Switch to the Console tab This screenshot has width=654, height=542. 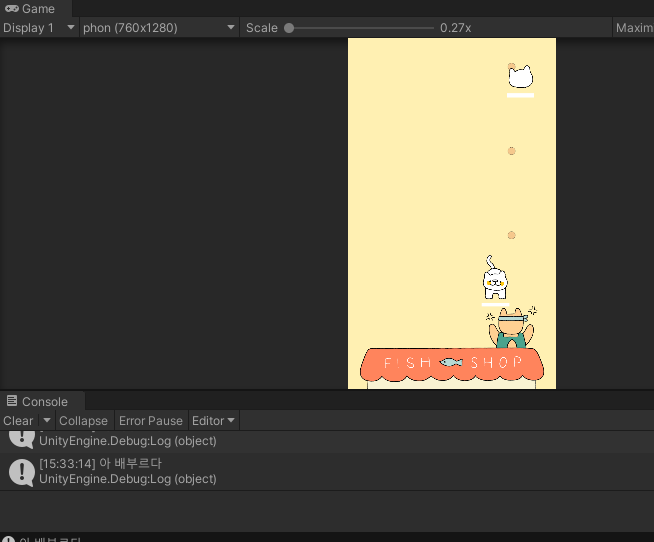pyautogui.click(x=42, y=401)
